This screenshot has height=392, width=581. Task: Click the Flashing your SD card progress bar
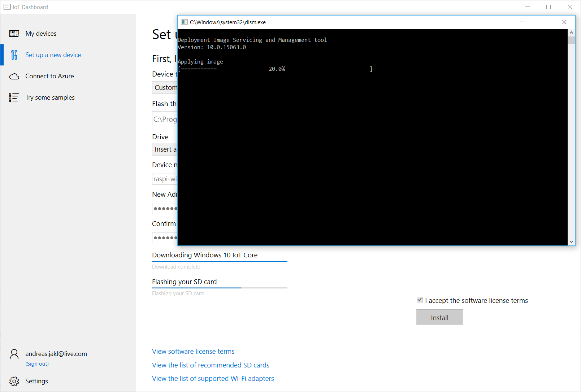click(219, 287)
